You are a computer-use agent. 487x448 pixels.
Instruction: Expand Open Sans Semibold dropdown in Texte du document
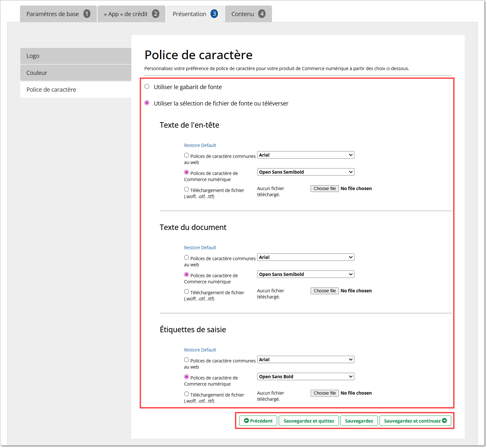coord(305,274)
